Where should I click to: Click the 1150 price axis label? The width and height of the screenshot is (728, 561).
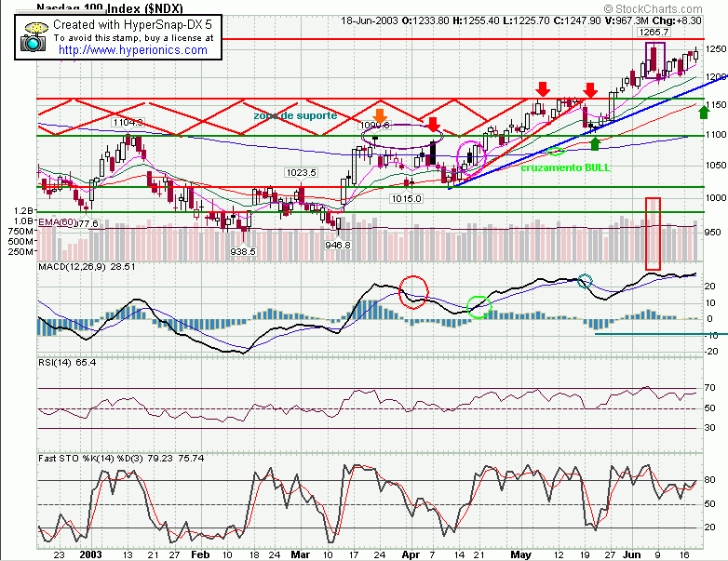point(715,105)
